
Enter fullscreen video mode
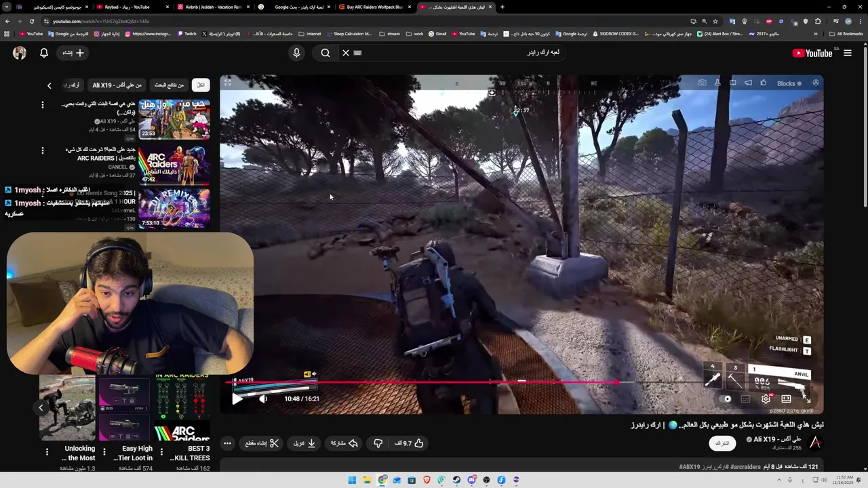(807, 399)
